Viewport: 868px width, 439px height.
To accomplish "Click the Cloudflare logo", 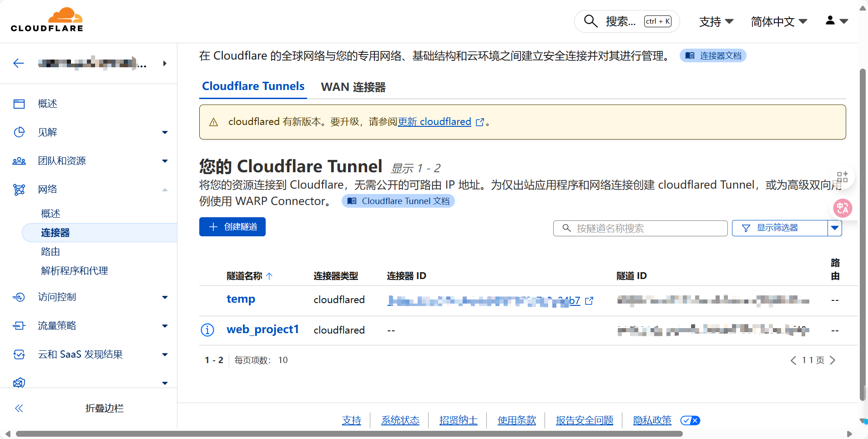I will click(x=47, y=20).
